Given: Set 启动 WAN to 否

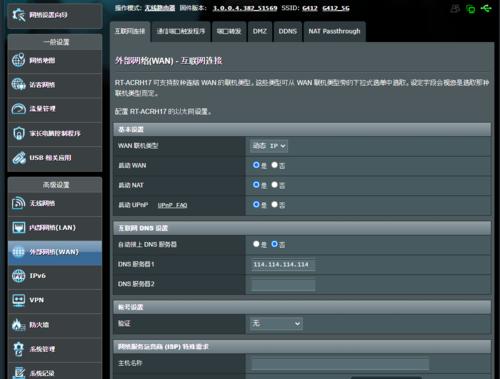Looking at the screenshot, I should [x=274, y=165].
